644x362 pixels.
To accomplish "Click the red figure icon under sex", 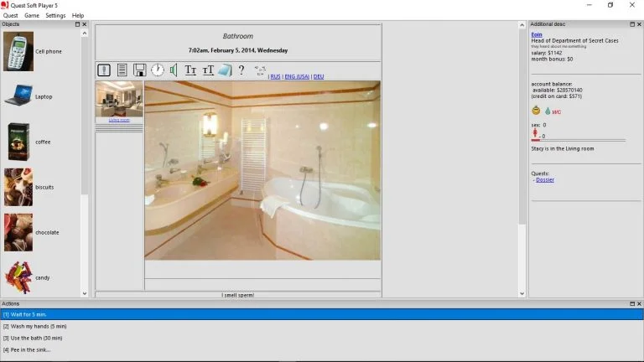I will (535, 133).
